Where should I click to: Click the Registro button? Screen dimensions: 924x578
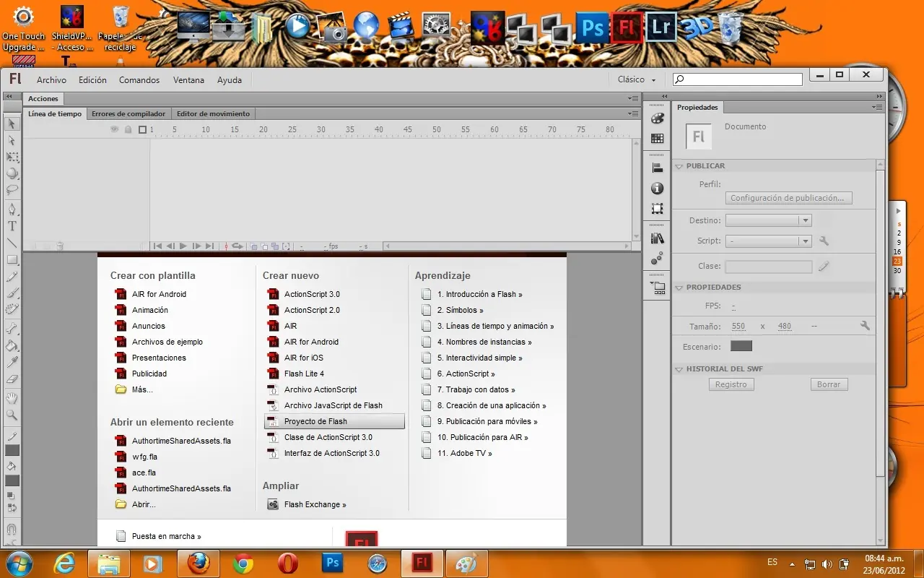coord(731,384)
